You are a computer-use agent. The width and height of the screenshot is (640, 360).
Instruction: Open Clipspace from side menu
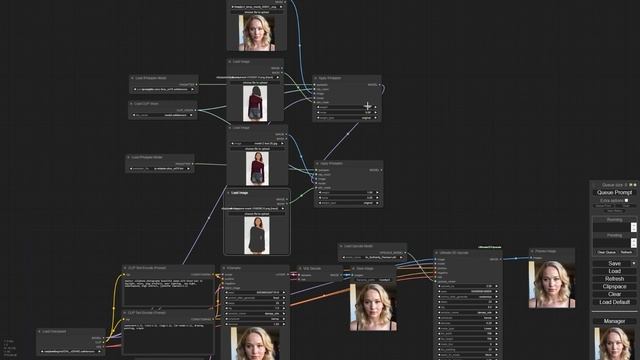614,287
